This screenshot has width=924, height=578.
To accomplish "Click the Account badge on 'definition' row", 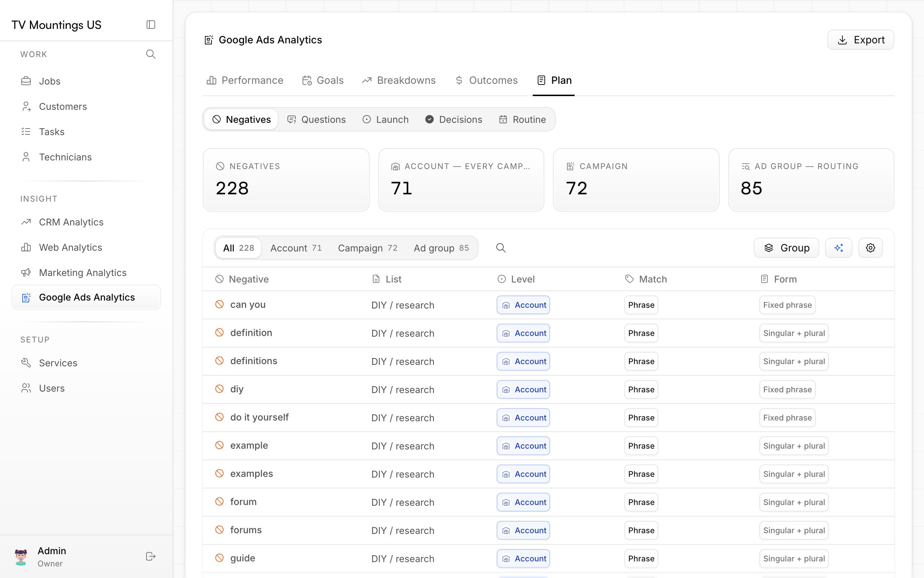I will click(523, 333).
